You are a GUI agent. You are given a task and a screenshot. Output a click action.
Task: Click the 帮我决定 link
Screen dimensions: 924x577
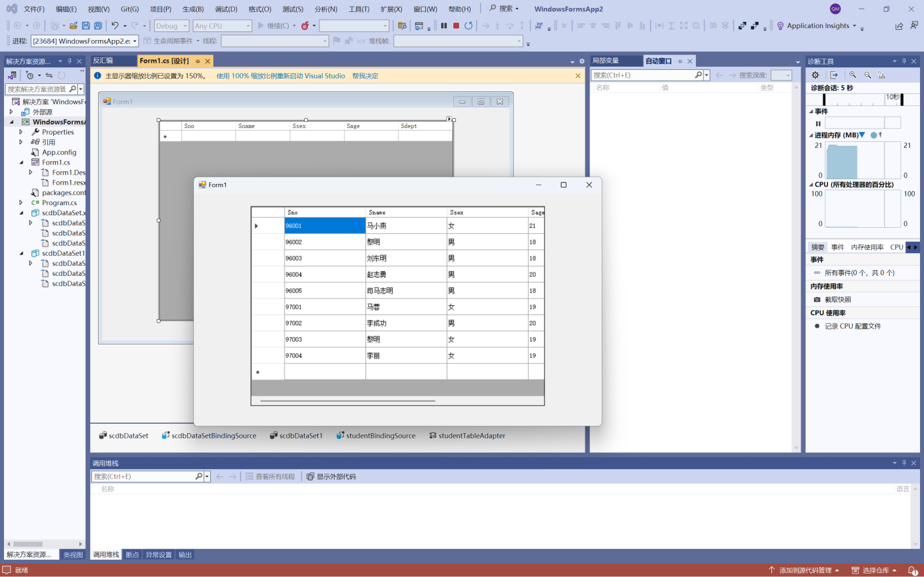[x=365, y=76]
